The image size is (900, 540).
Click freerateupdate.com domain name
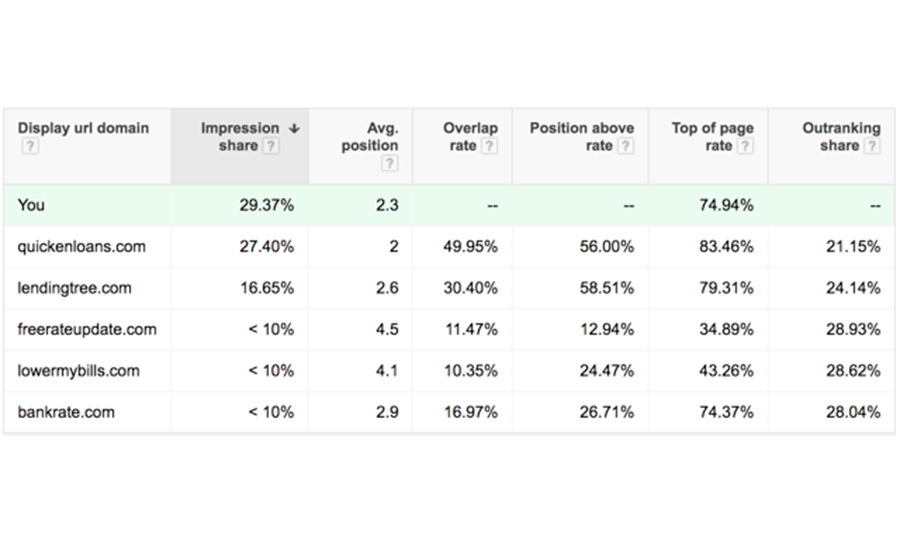[87, 329]
